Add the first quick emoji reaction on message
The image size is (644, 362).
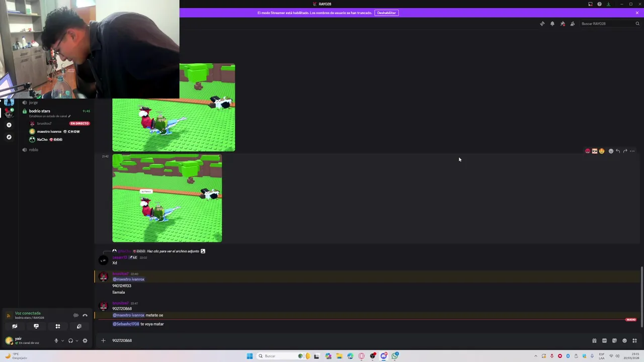tap(587, 151)
